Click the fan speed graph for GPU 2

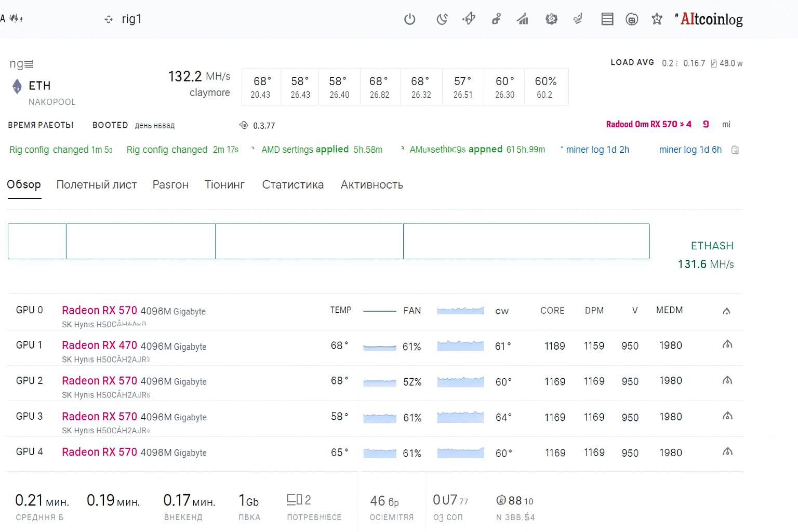[460, 382]
